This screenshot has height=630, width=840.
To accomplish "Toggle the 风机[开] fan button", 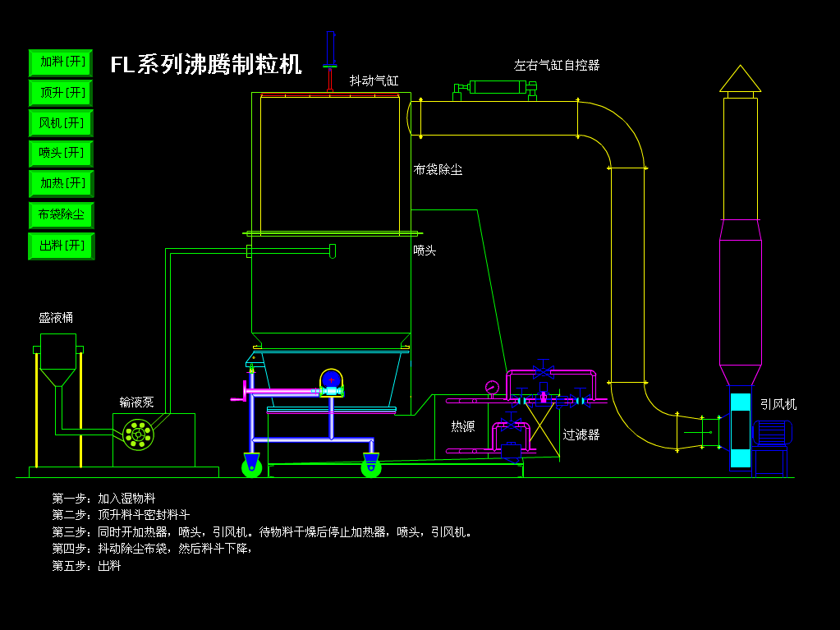I will click(62, 123).
